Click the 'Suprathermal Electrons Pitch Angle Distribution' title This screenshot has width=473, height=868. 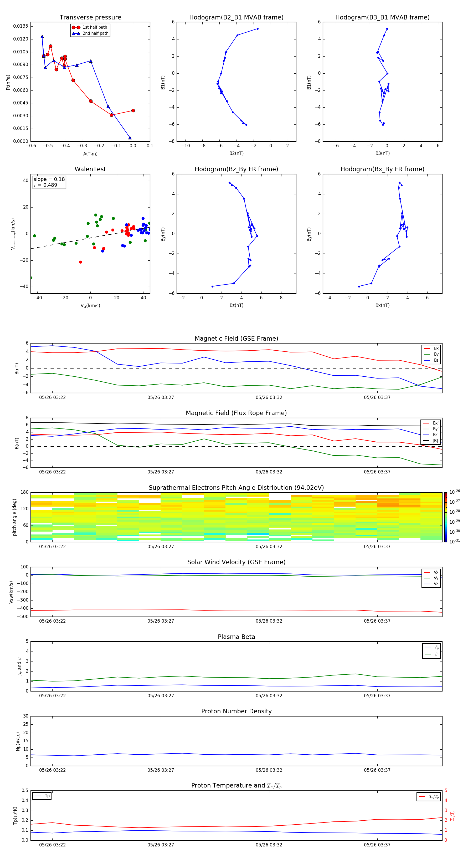click(x=236, y=488)
